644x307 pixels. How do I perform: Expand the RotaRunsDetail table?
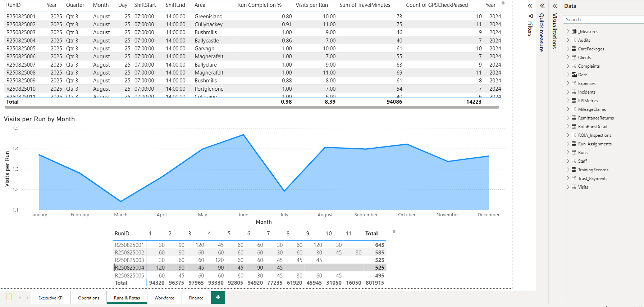click(568, 127)
